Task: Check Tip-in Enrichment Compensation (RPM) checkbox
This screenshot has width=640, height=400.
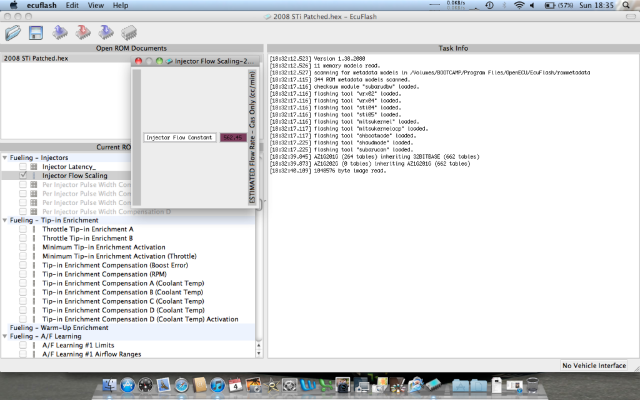Action: (23, 274)
